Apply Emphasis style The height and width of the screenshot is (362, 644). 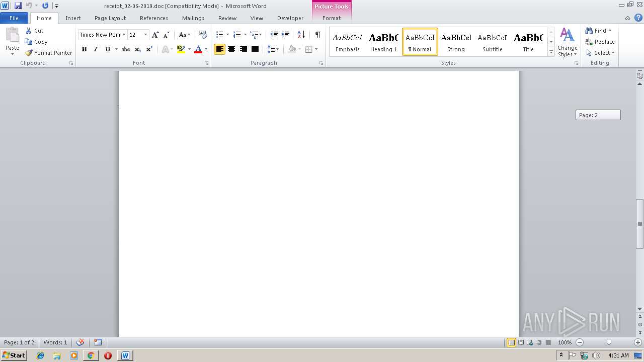[348, 42]
